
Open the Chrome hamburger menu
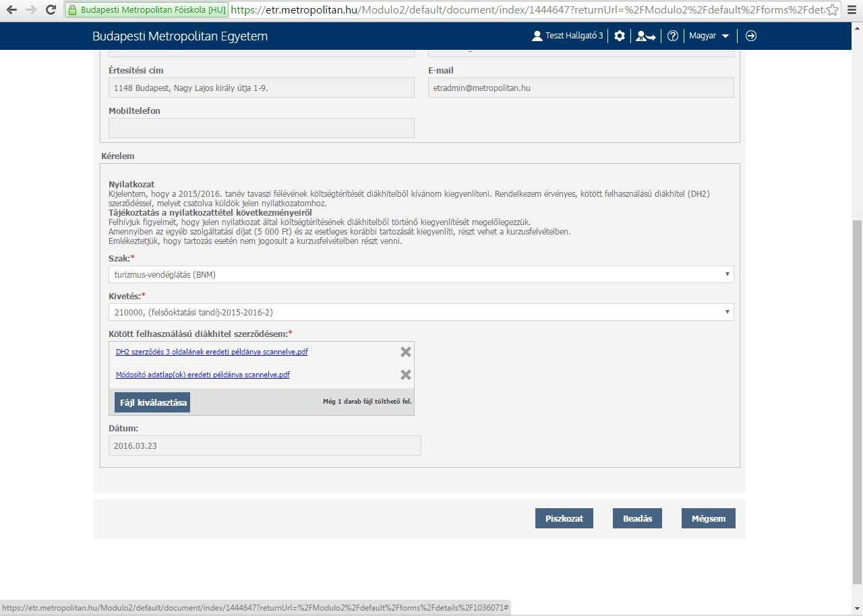pyautogui.click(x=852, y=10)
